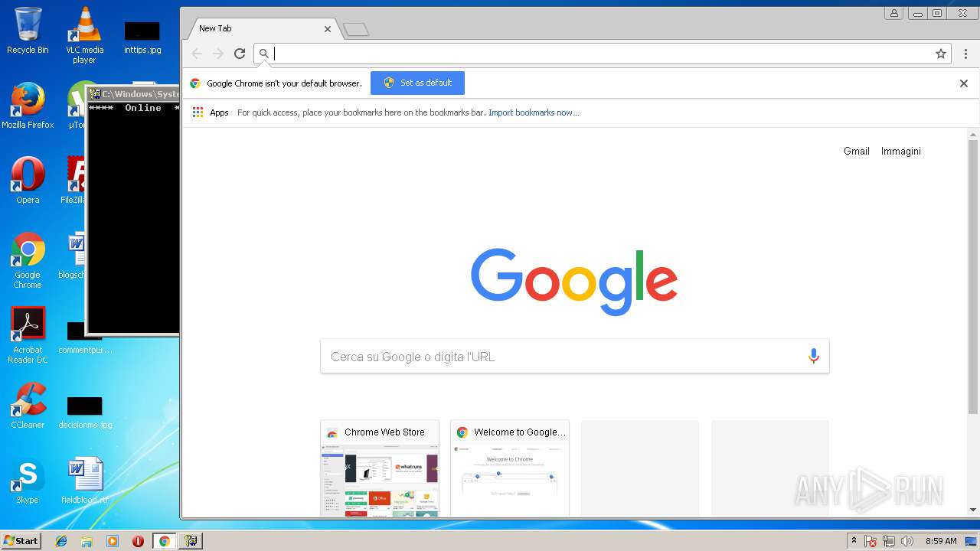980x551 pixels.
Task: Open the Action Center flag tray icon
Action: (x=871, y=541)
